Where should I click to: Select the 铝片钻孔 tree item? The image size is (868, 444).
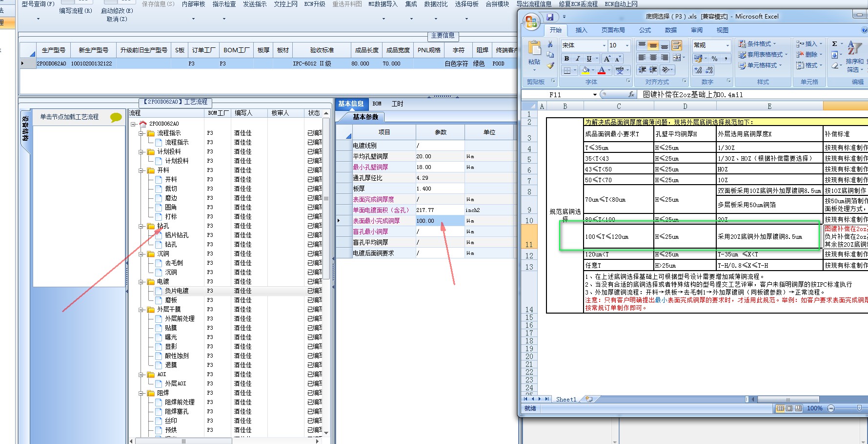pyautogui.click(x=177, y=235)
